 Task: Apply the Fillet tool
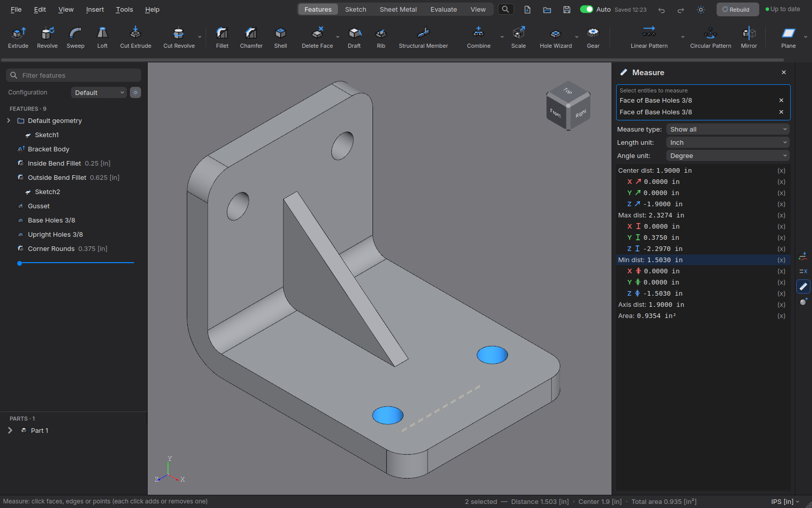(x=222, y=38)
